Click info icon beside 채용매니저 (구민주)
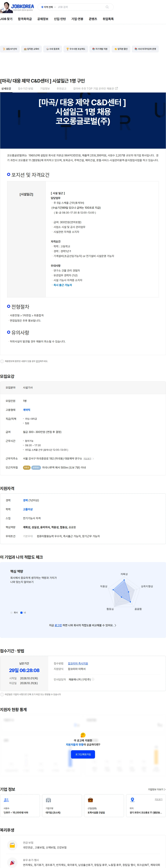Screen dimensions: 166x868 click(93, 679)
